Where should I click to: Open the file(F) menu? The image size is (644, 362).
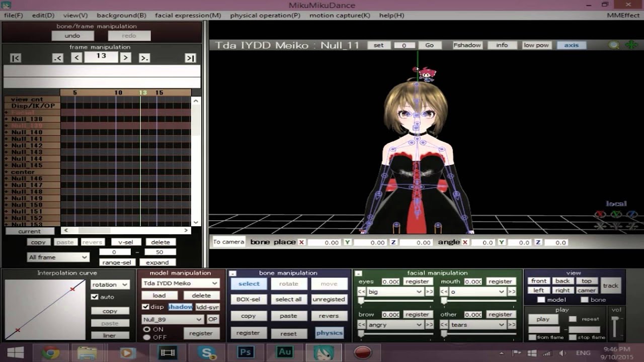(14, 16)
